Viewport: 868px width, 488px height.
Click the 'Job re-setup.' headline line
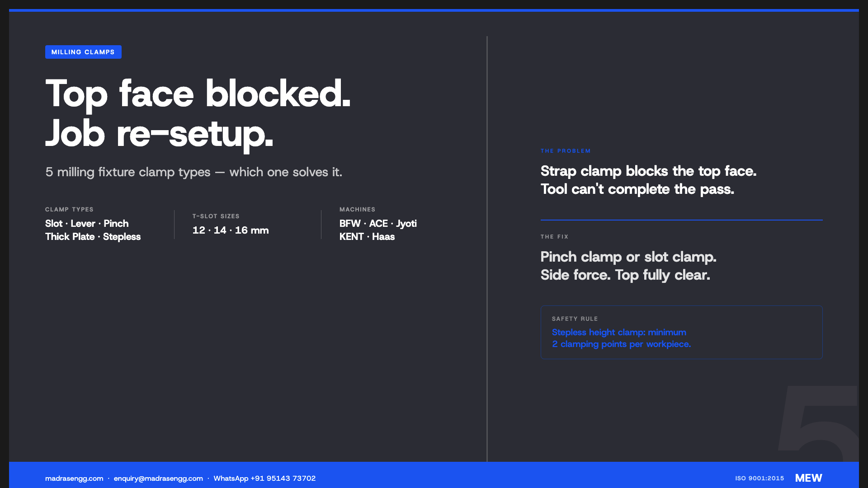[x=159, y=134]
